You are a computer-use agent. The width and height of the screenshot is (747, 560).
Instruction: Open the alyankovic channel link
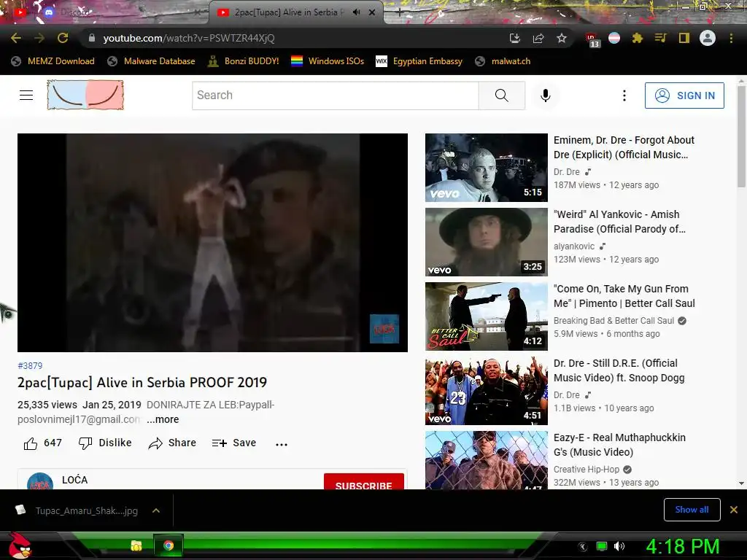click(574, 246)
